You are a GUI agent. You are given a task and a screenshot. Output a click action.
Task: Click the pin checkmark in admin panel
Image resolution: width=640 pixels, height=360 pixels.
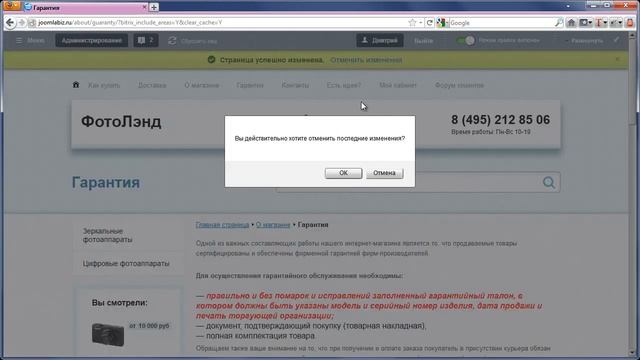(x=616, y=40)
